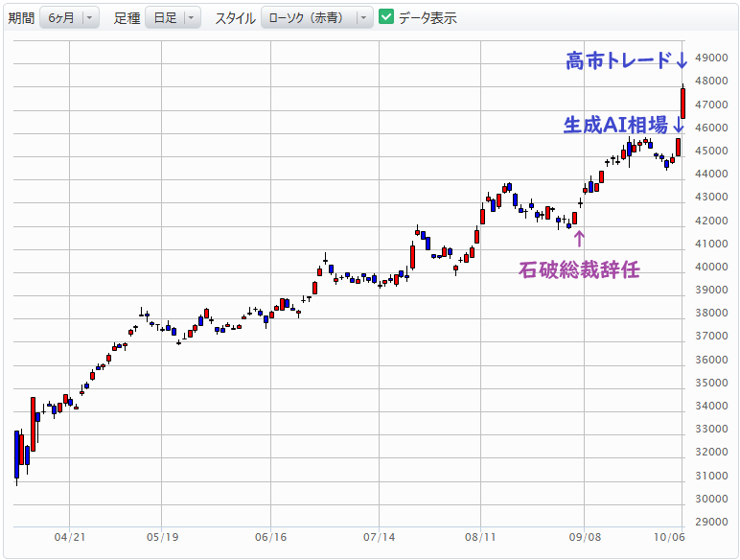Click the 49000 price axis label

711,58
